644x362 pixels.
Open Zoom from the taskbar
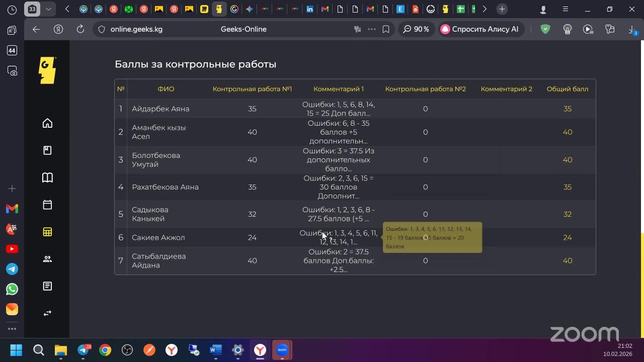point(282,350)
